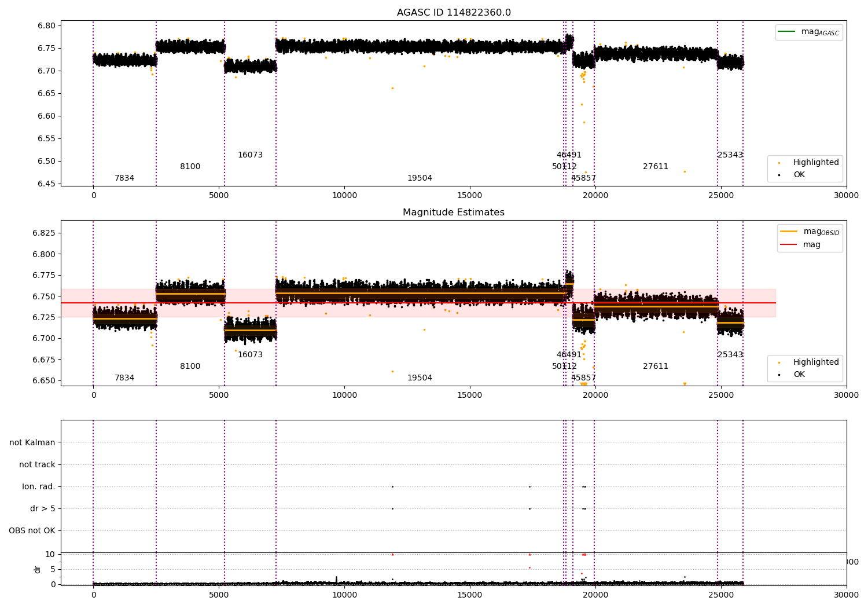This screenshot has width=868, height=608.
Task: Click the 6.775 y-axis tick label
Action: 44,276
